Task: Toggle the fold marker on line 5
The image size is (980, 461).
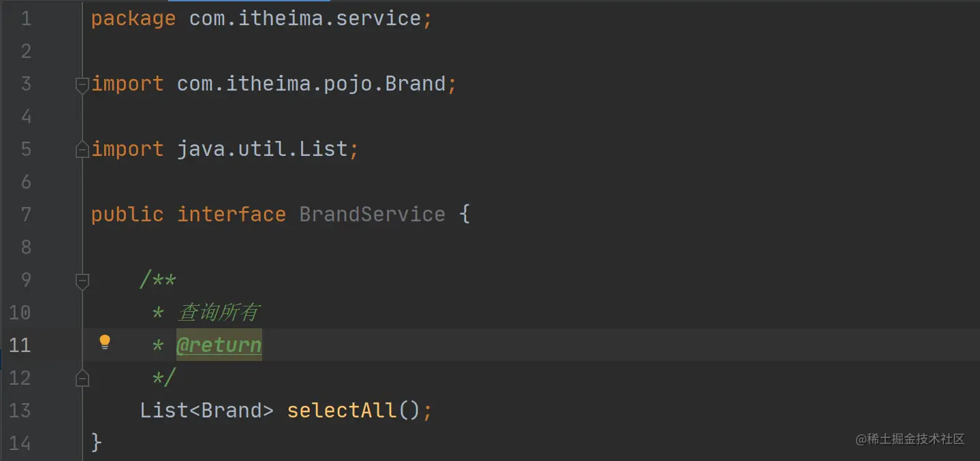Action: click(82, 150)
